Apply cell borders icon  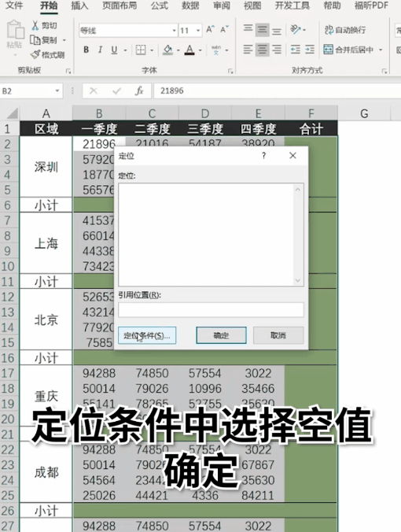click(x=141, y=50)
